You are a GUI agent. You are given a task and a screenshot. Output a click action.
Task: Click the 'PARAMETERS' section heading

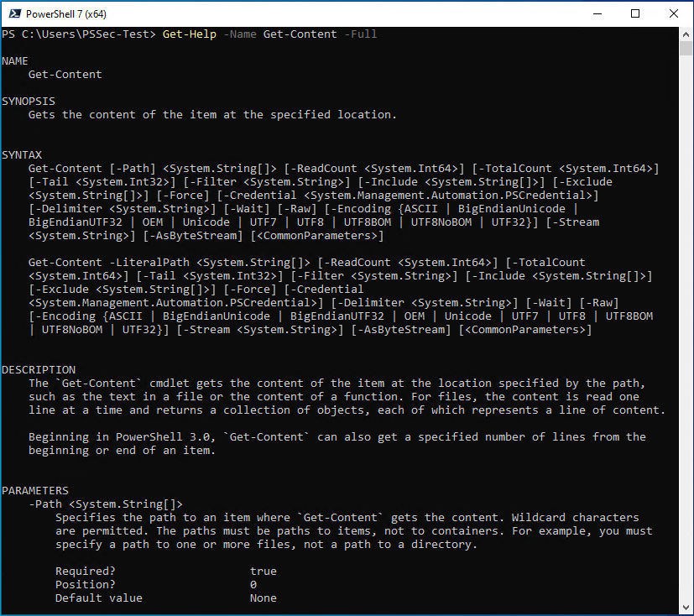(x=35, y=490)
